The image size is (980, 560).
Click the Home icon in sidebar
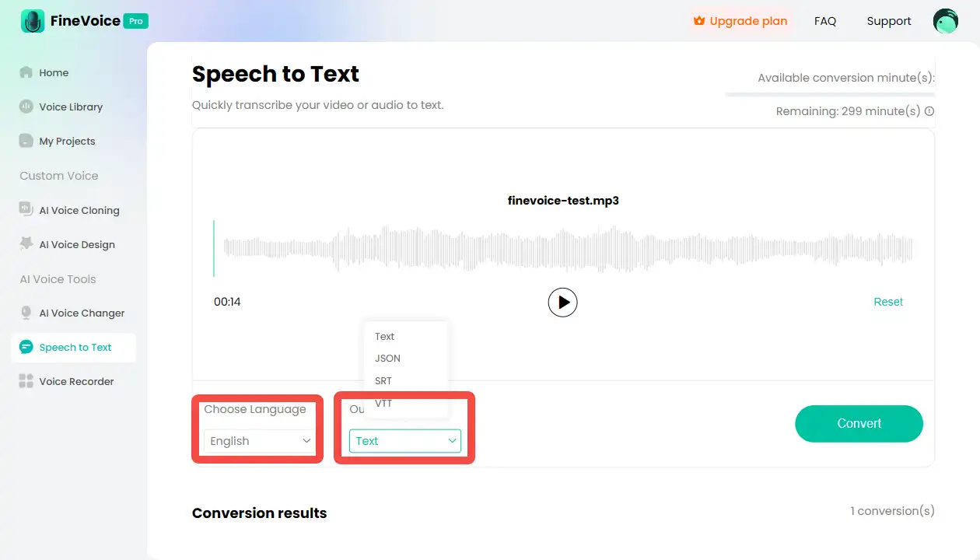(x=26, y=72)
